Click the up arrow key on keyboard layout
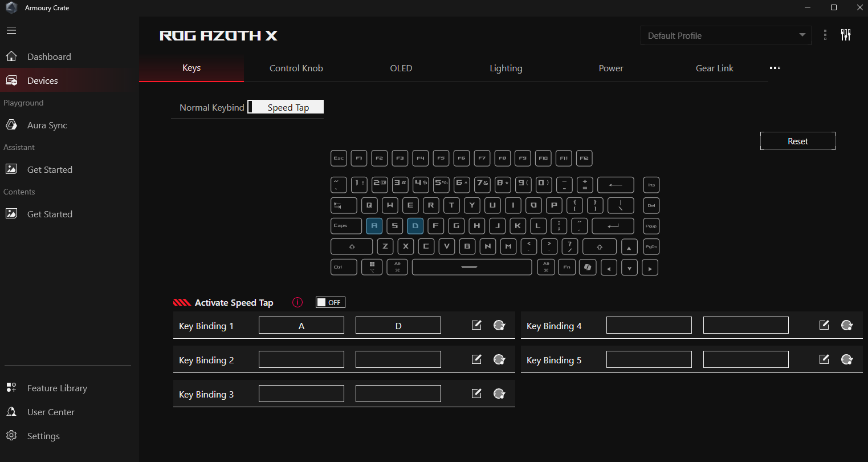Screen dimensions: 868x462 [x=629, y=247]
